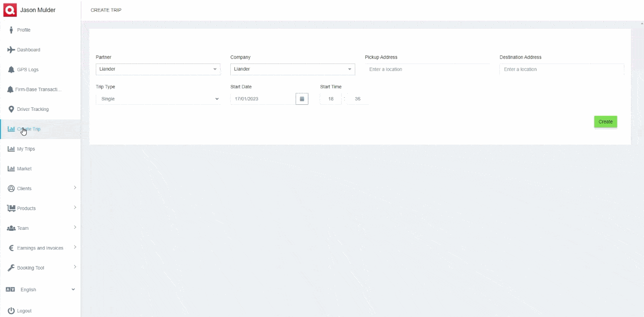Image resolution: width=644 pixels, height=317 pixels.
Task: Click the green Create button
Action: point(605,121)
